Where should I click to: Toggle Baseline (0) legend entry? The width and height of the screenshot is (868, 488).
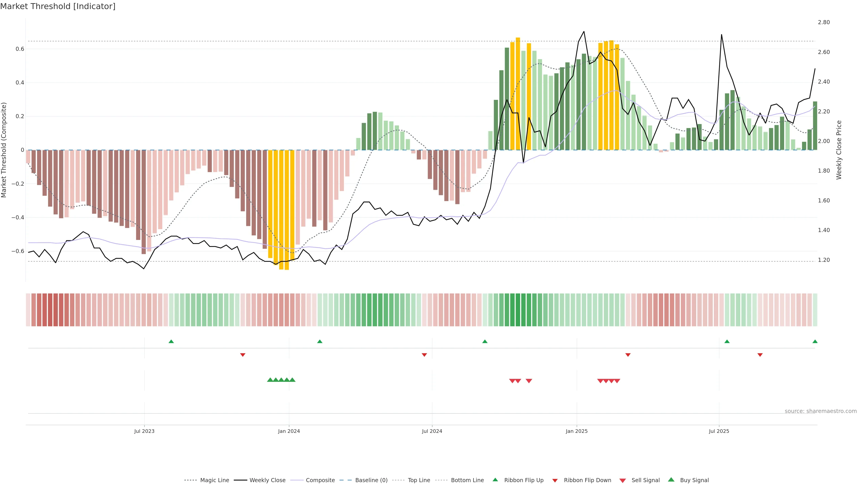click(x=371, y=480)
